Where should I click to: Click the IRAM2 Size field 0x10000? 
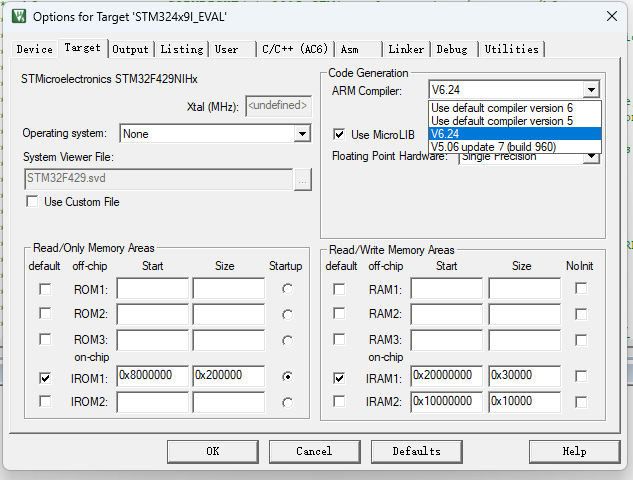click(524, 402)
